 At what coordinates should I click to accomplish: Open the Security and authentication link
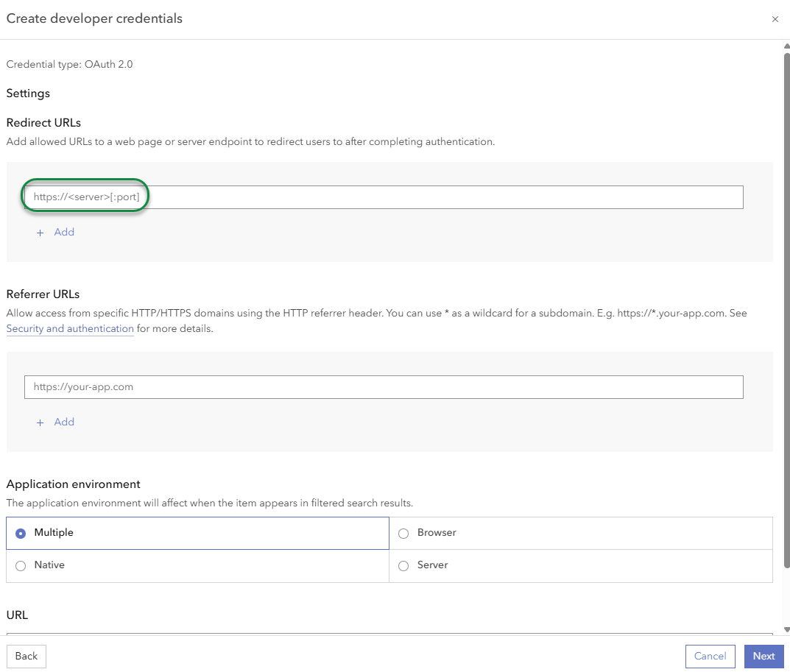pyautogui.click(x=69, y=329)
